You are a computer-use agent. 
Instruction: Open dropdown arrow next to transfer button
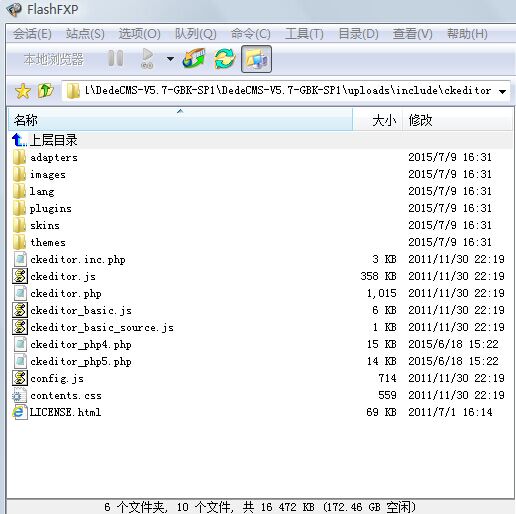[170, 59]
